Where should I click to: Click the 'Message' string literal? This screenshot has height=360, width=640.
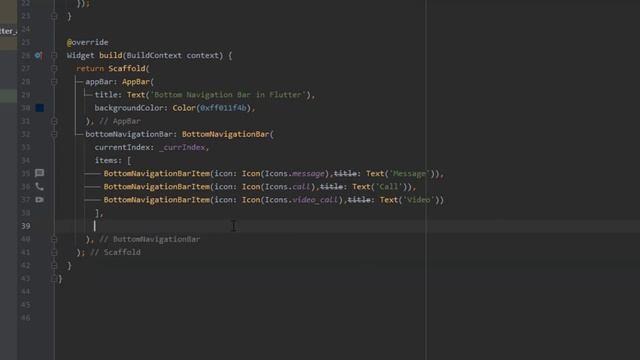pyautogui.click(x=409, y=173)
